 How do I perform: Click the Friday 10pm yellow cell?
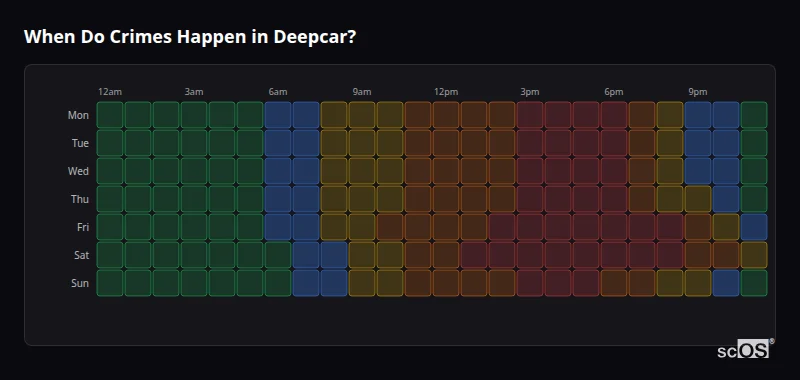click(726, 227)
